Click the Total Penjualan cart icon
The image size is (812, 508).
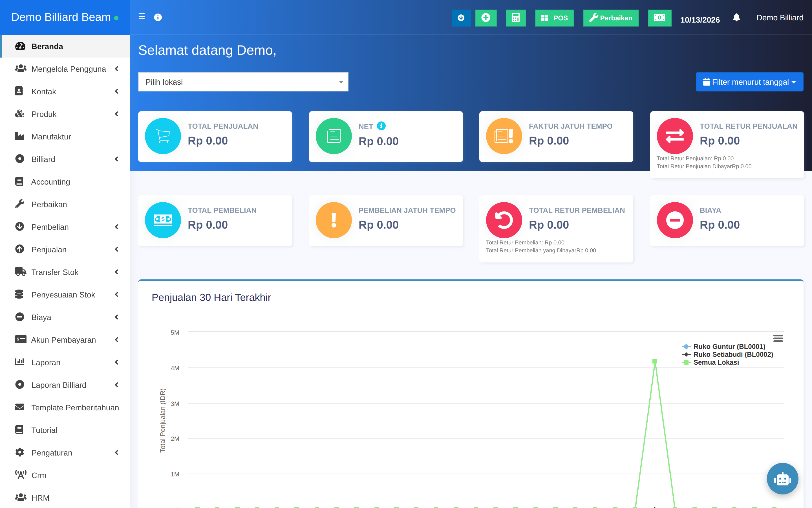click(x=163, y=136)
